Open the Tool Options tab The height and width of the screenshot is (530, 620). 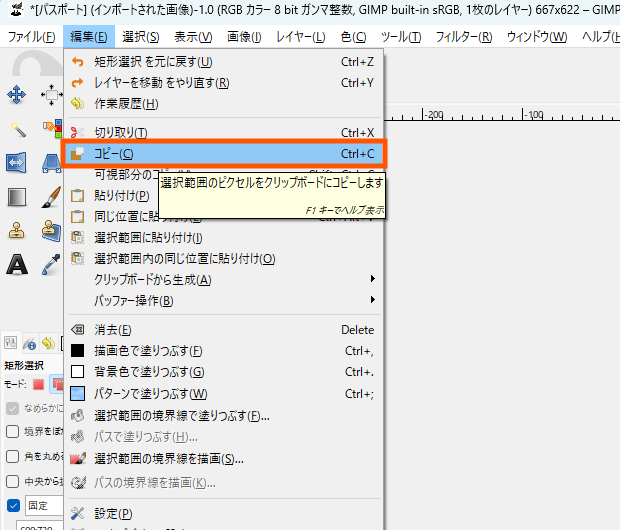pyautogui.click(x=11, y=343)
